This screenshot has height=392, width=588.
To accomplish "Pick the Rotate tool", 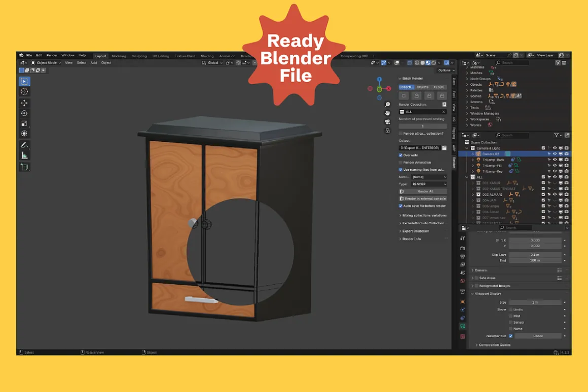I will tap(24, 113).
